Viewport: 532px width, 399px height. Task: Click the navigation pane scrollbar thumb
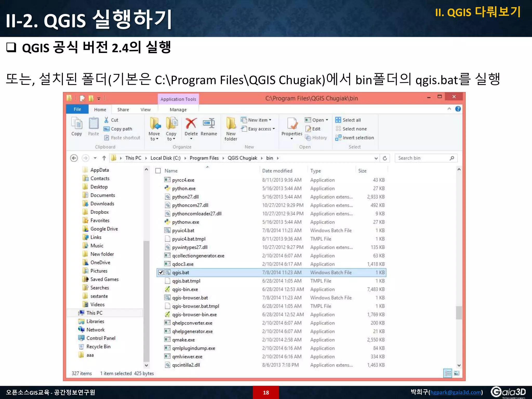pos(147,301)
